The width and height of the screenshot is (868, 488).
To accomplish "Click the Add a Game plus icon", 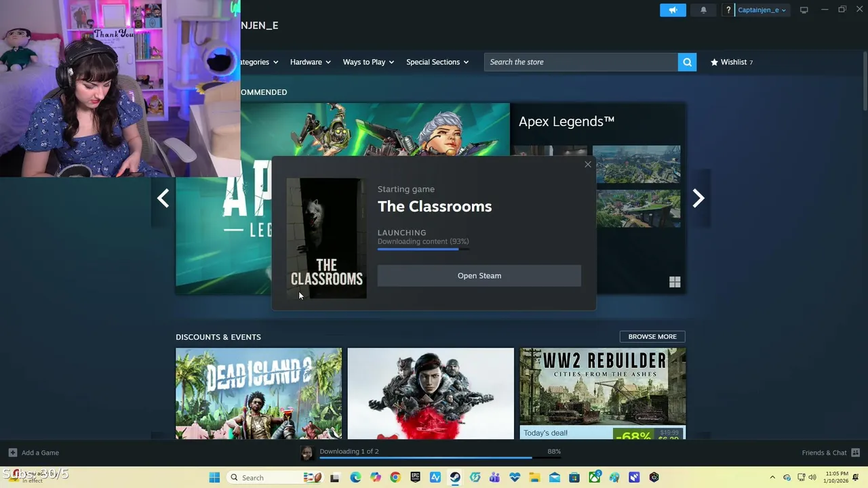I will click(x=13, y=453).
